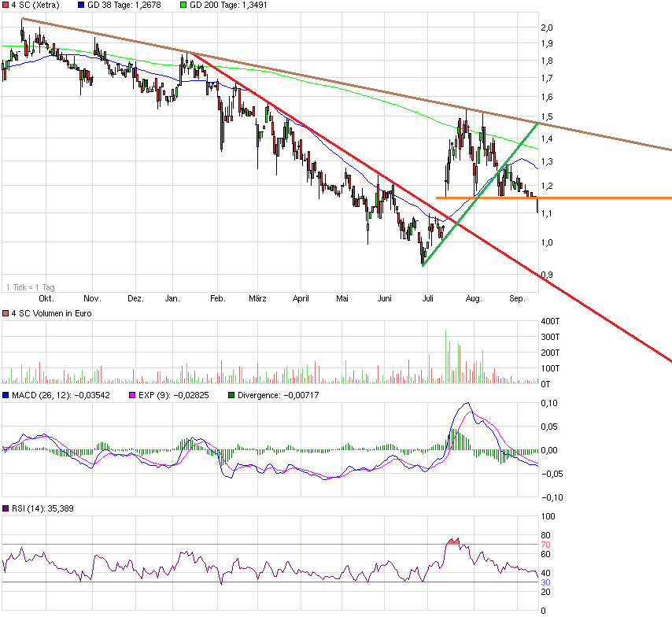The image size is (672, 617).
Task: Click the 'April' month label on the axis
Action: point(301,298)
